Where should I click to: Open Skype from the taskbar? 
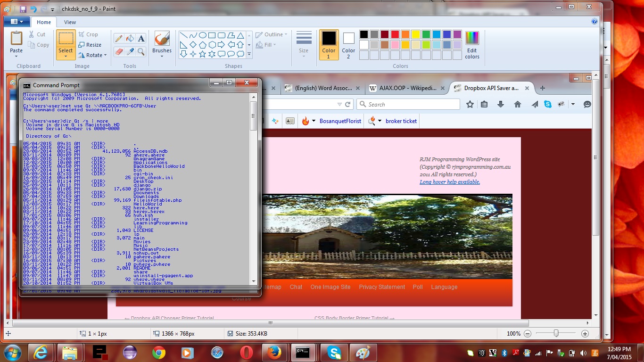coord(334,353)
